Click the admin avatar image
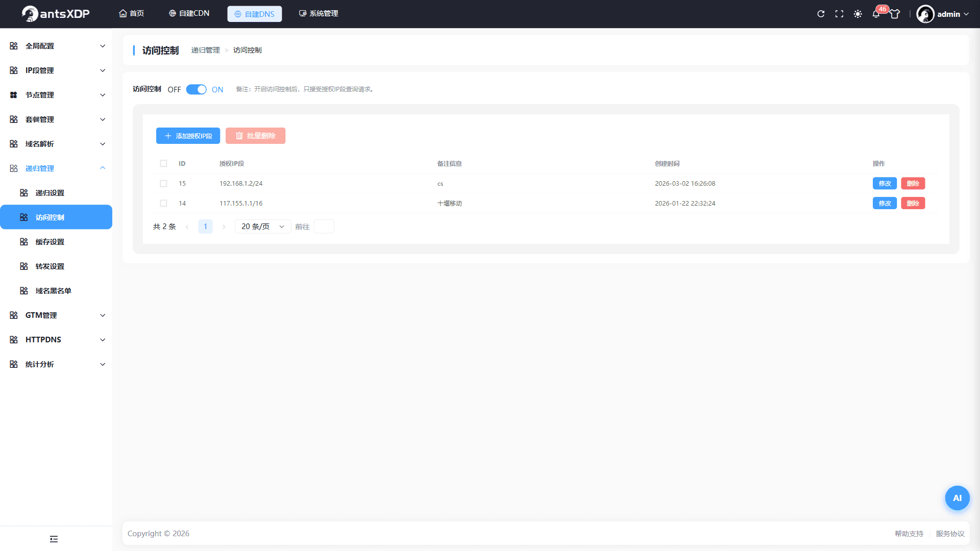 coord(925,14)
